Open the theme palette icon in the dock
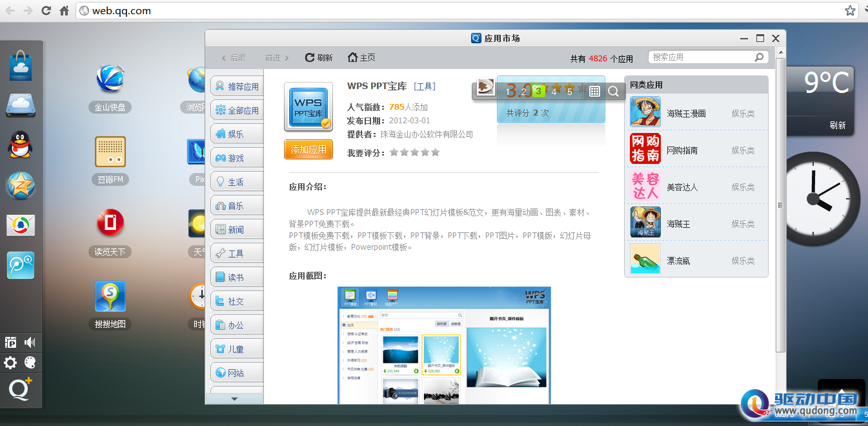Viewport: 868px width, 426px height. (30, 362)
